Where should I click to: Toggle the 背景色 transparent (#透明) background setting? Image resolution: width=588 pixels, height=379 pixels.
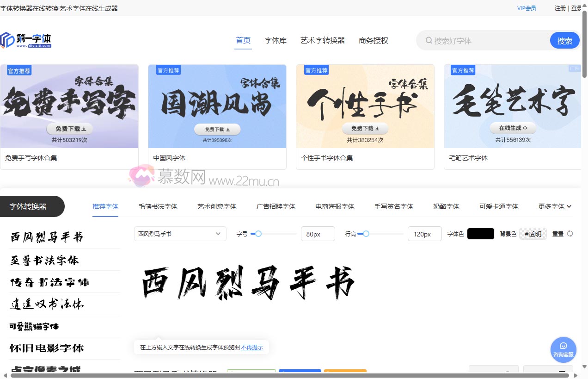533,234
